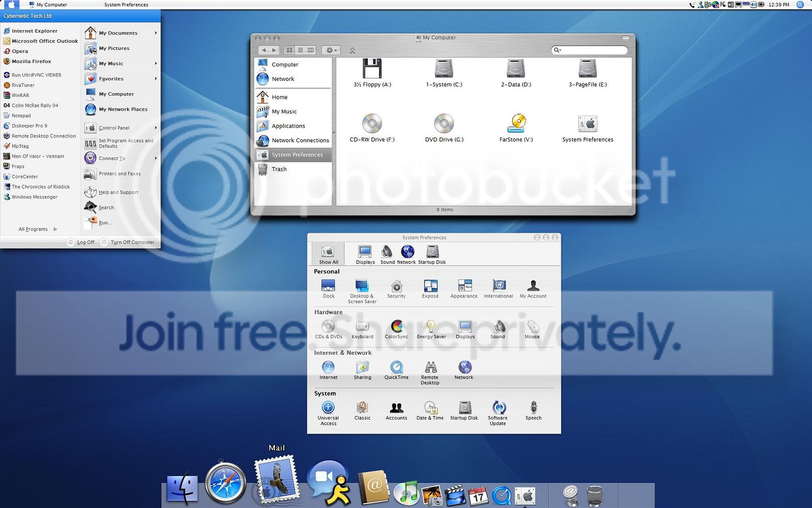Open My Account preferences
The width and height of the screenshot is (812, 508).
(x=533, y=289)
